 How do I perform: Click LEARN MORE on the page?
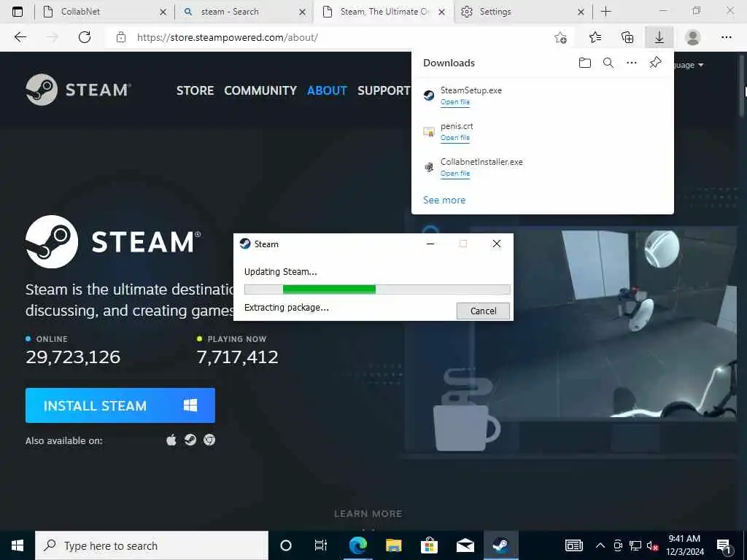(x=368, y=514)
